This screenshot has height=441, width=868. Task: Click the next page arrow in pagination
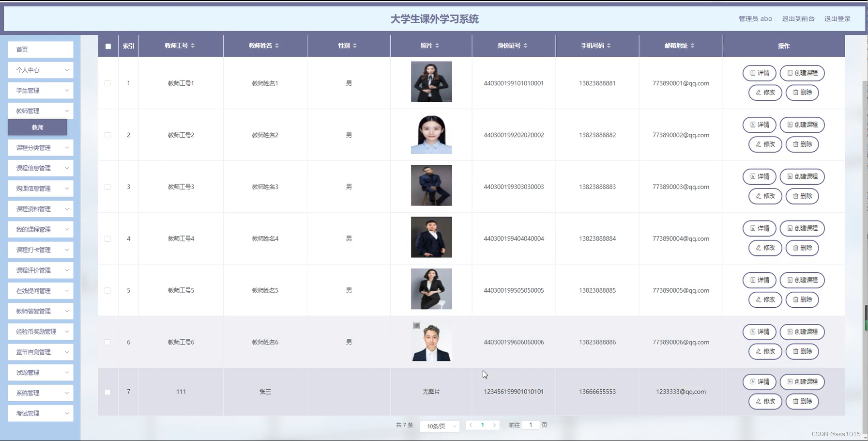494,425
